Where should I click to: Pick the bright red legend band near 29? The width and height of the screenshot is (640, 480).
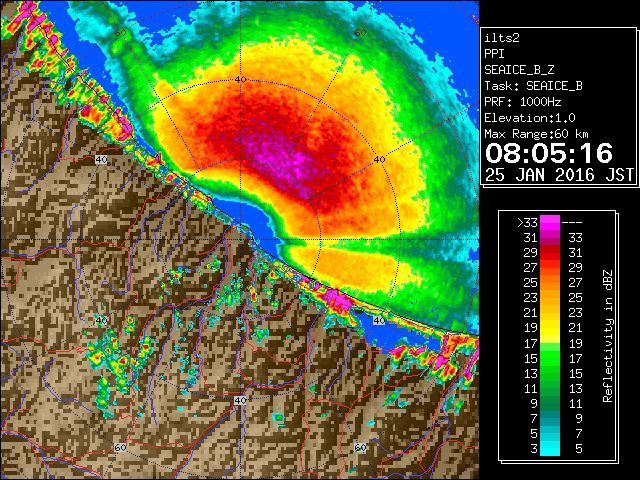coord(550,253)
